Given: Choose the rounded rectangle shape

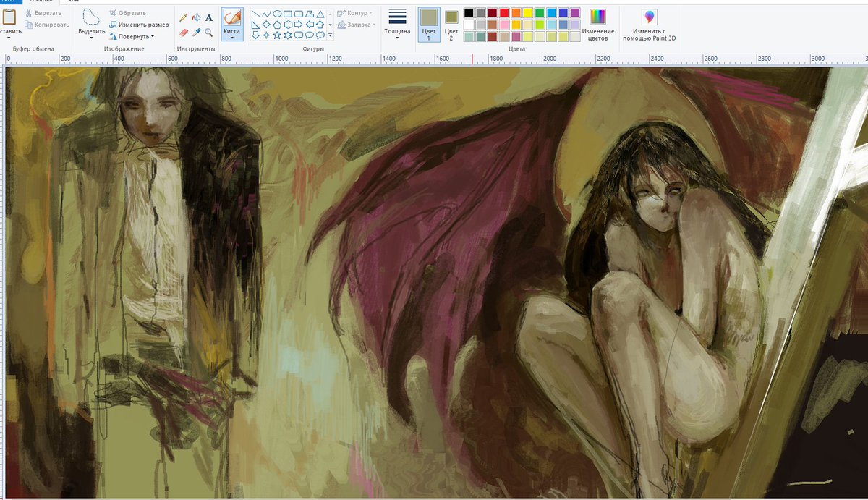Looking at the screenshot, I should [x=299, y=14].
